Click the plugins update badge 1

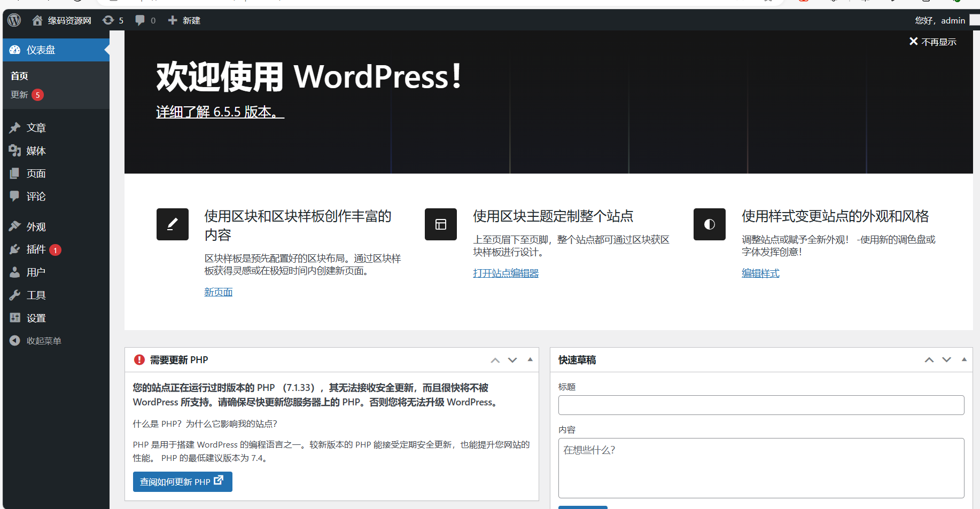(55, 250)
